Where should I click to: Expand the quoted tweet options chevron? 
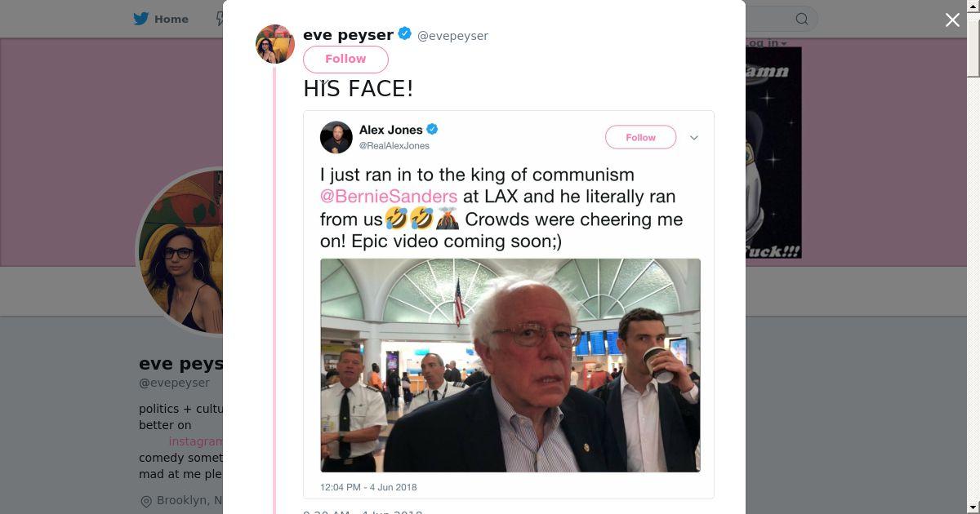694,138
